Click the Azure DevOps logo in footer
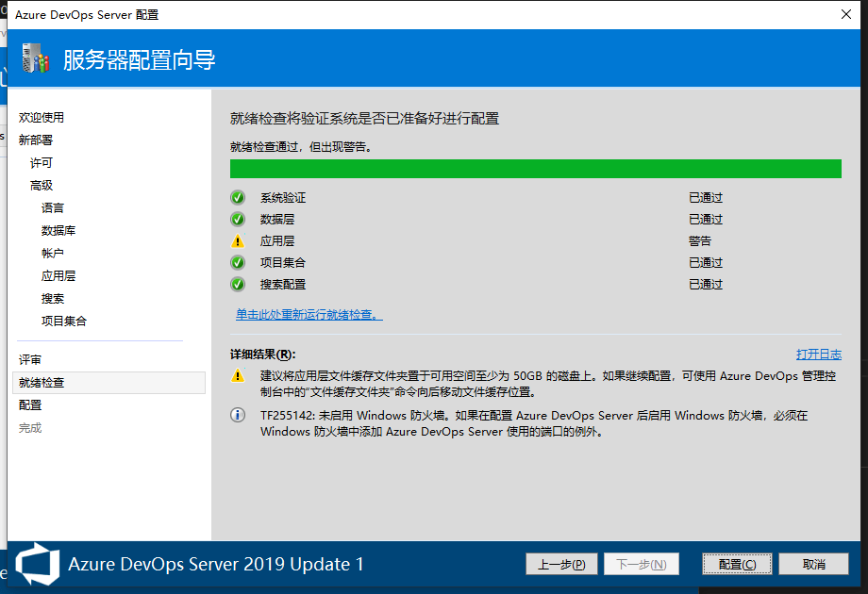The image size is (868, 594). coord(36,564)
